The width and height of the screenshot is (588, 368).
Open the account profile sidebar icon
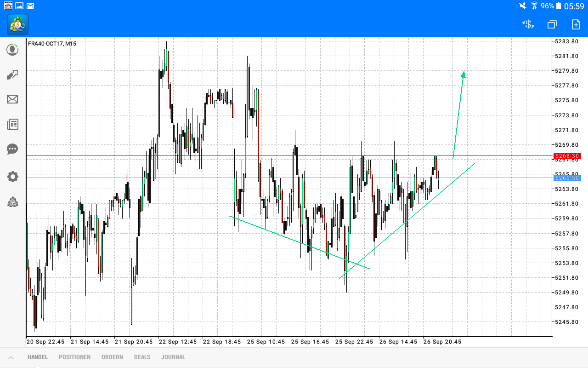coord(12,50)
